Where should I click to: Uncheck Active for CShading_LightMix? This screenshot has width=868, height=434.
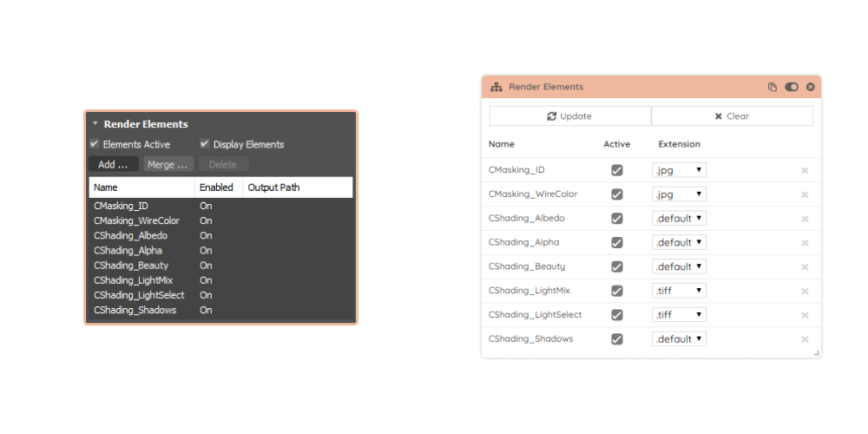click(x=616, y=291)
